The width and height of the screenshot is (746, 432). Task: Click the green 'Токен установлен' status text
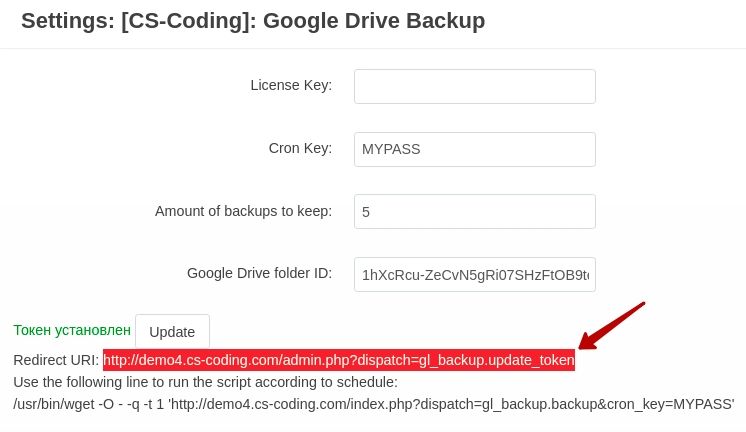pyautogui.click(x=72, y=330)
